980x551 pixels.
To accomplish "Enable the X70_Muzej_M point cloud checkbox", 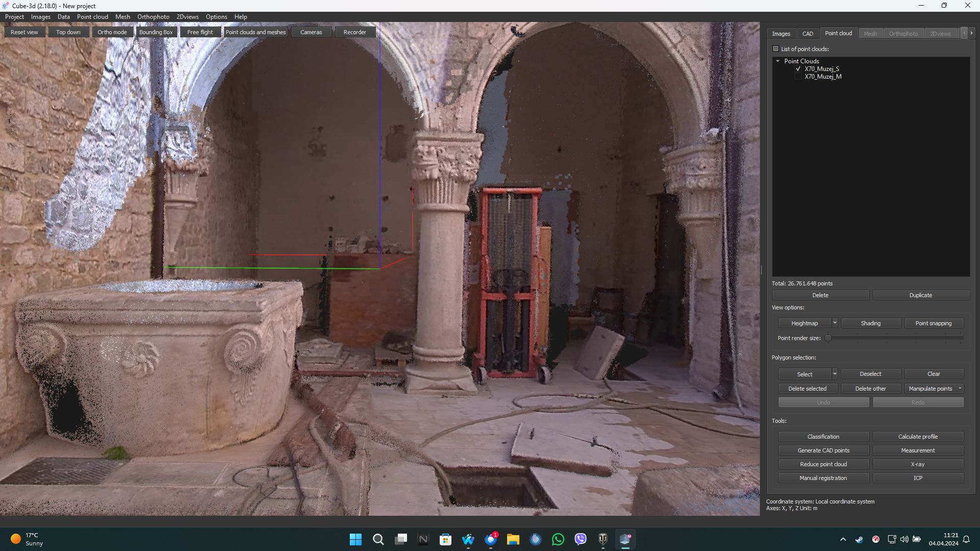I will tap(798, 77).
